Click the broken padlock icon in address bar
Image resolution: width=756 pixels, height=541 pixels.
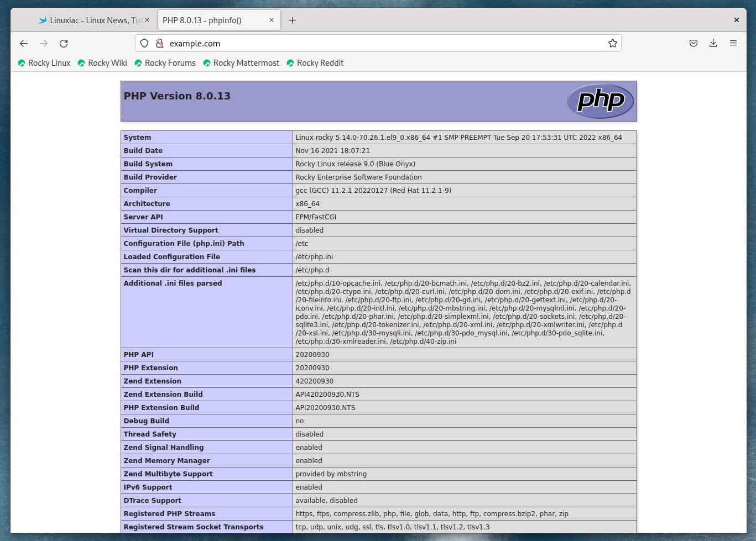coord(159,43)
